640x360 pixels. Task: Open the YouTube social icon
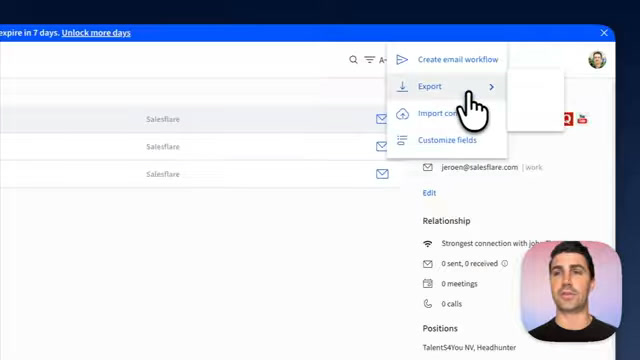click(x=582, y=119)
